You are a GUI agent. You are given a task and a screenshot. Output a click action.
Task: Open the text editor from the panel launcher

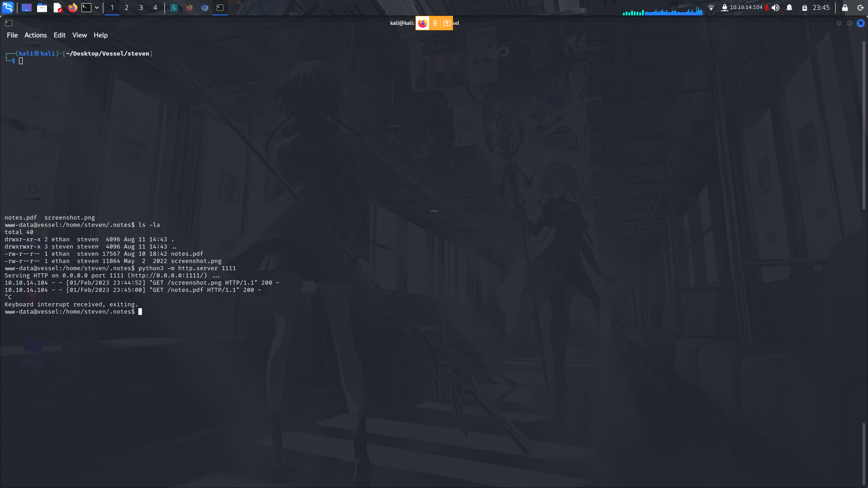coord(57,8)
